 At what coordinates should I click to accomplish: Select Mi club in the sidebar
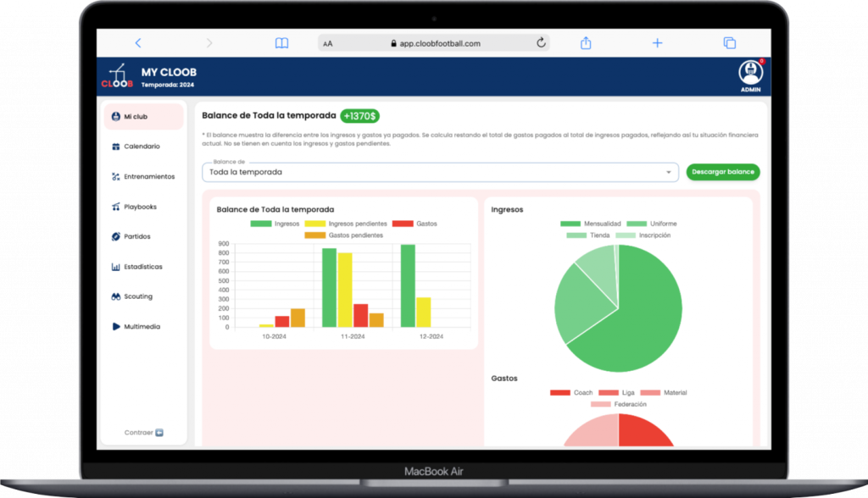[x=136, y=117]
